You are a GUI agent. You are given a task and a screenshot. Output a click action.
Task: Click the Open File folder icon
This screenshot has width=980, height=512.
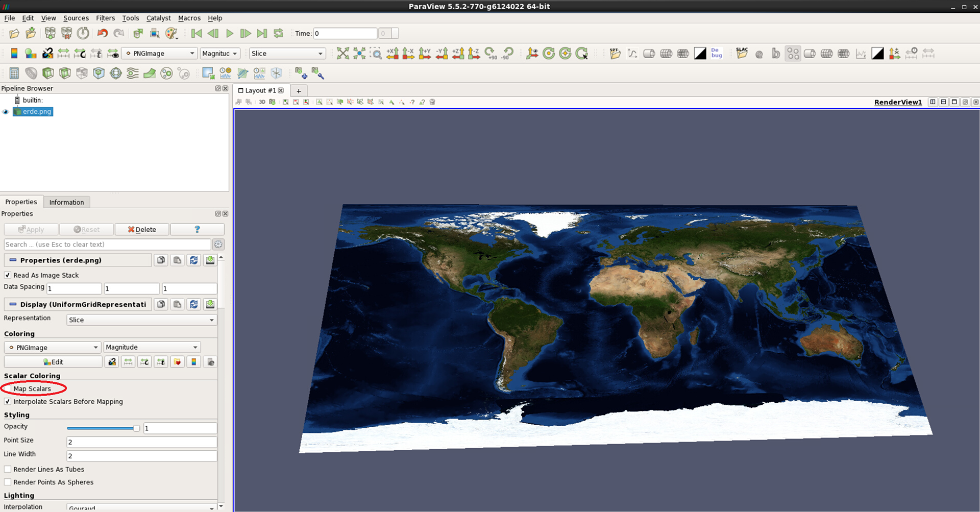point(14,34)
